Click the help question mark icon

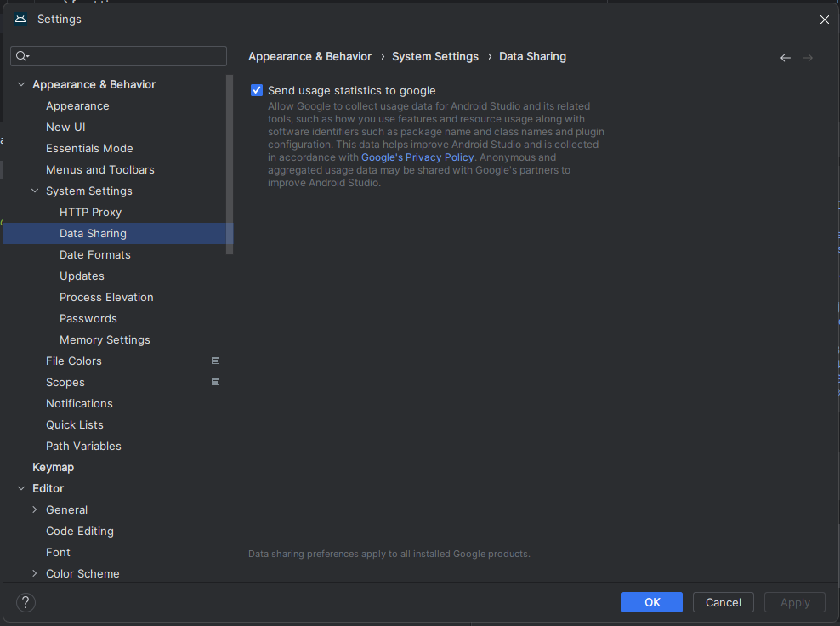[26, 602]
